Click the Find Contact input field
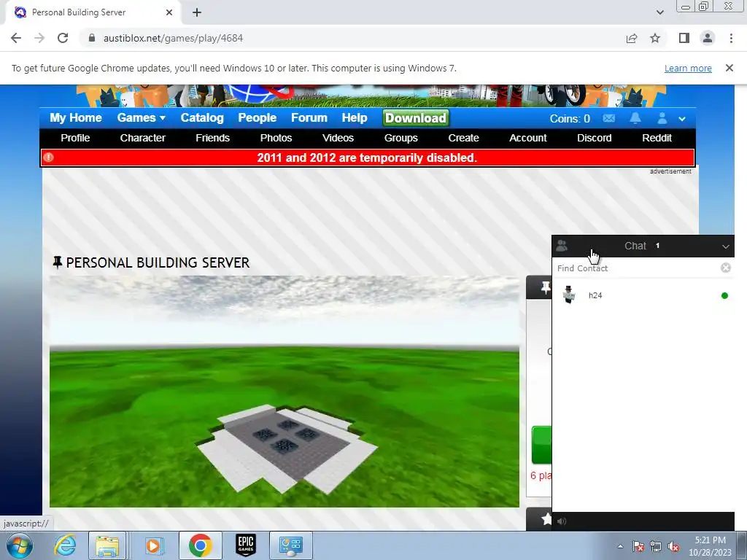This screenshot has height=560, width=747. (x=636, y=268)
